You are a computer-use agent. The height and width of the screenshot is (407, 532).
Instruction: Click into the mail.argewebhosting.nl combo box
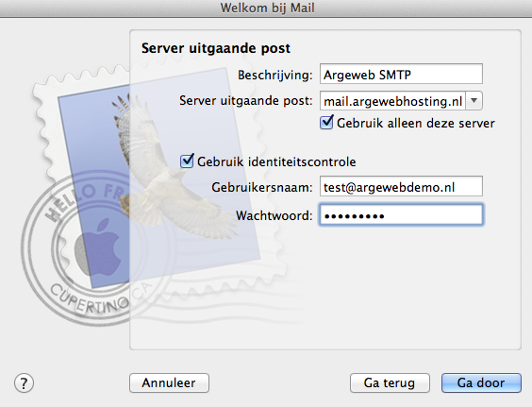click(x=393, y=101)
